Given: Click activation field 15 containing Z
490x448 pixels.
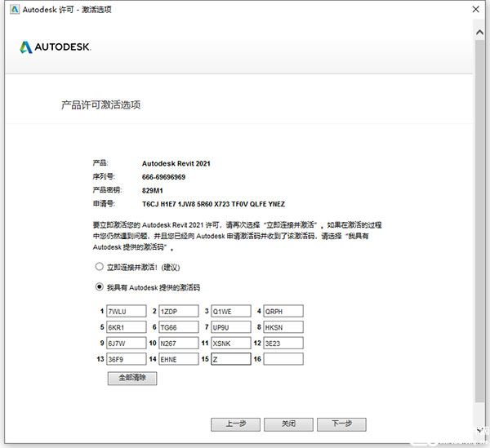Looking at the screenshot, I should point(231,359).
